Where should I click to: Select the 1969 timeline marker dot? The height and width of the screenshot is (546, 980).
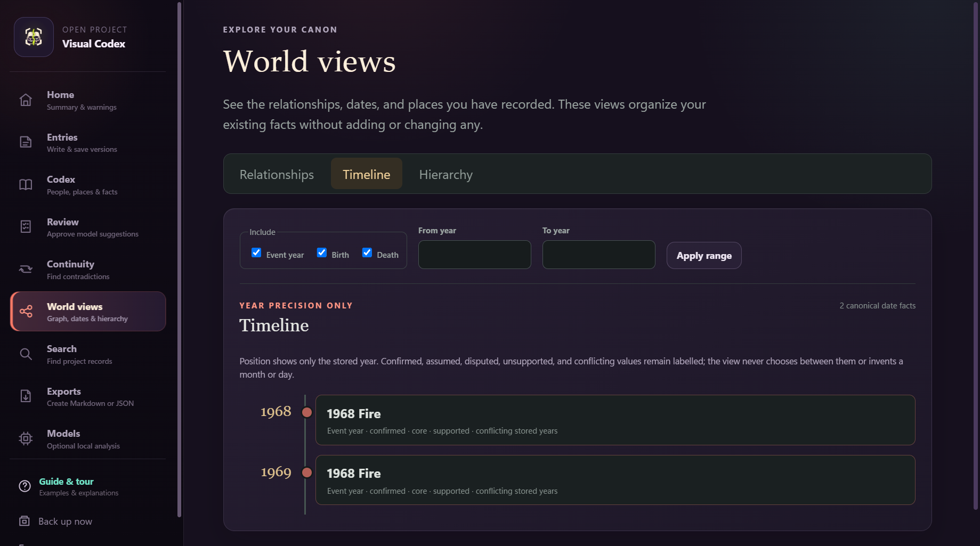pyautogui.click(x=307, y=472)
